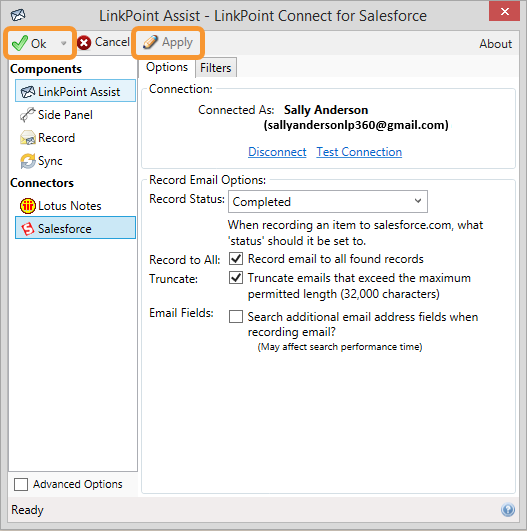
Task: Click the Record envelope icon
Action: tap(28, 138)
